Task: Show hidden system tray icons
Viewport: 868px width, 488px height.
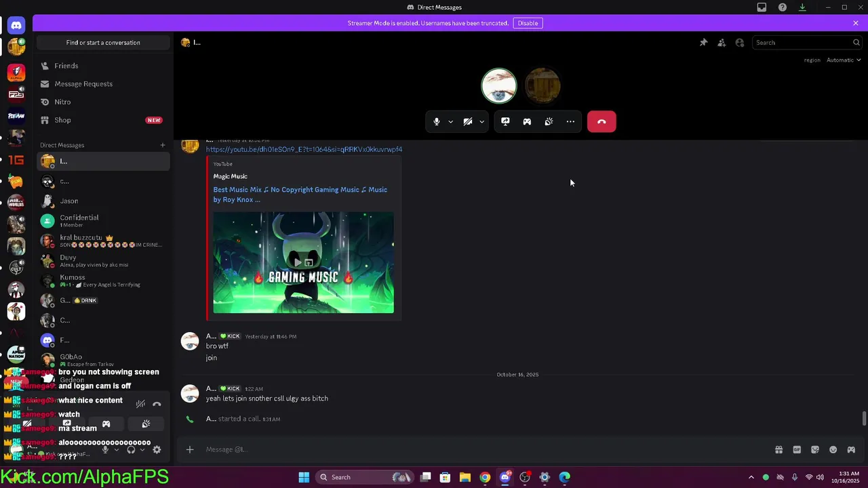Action: point(751,477)
